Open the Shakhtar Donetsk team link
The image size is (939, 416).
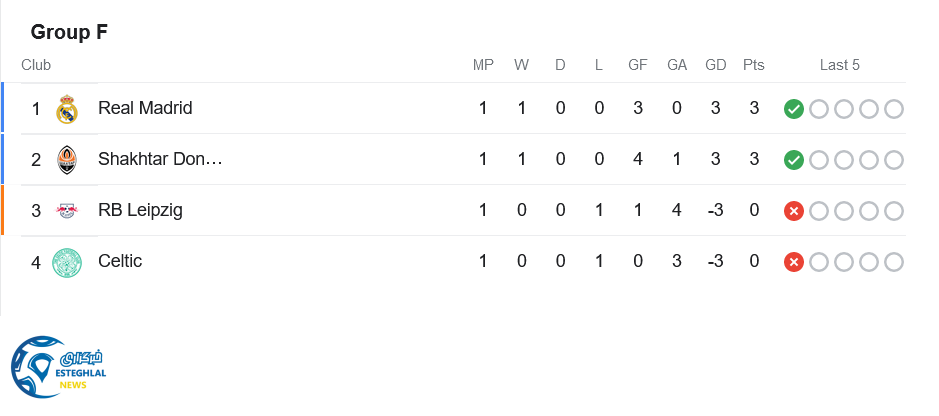160,159
